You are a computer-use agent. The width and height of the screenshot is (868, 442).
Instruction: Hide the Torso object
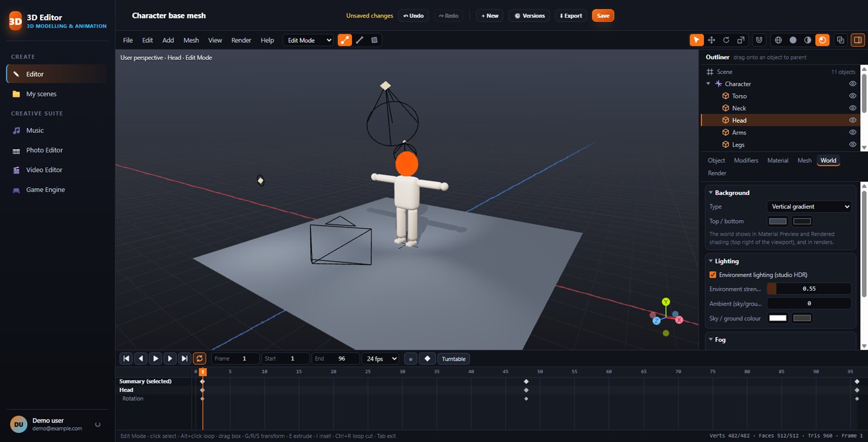(x=852, y=96)
